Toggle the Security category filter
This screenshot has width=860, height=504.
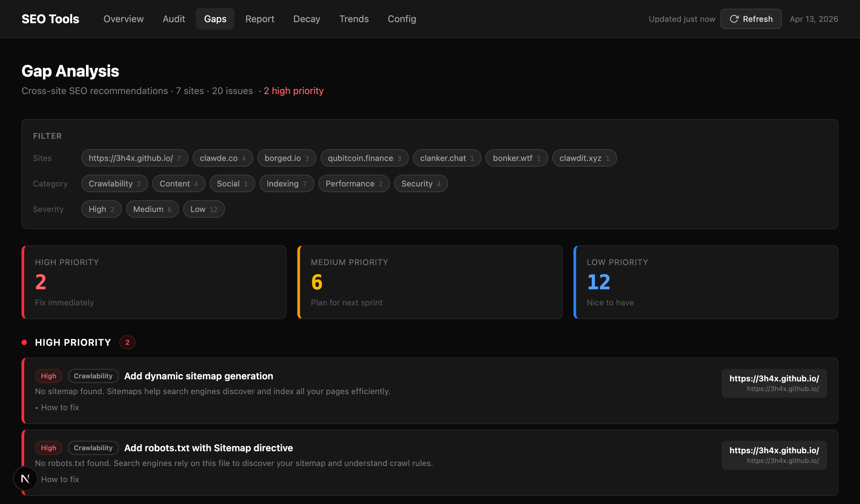[421, 183]
